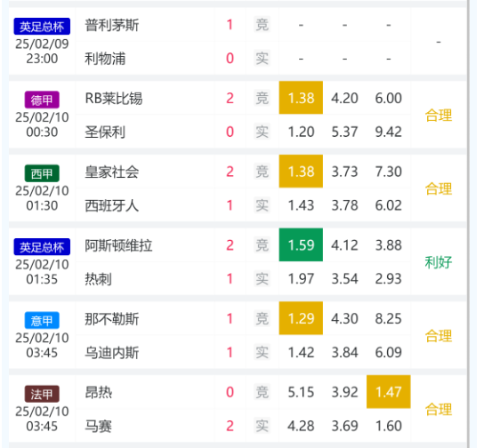Click draw odds 4.20 for RB莱比锡 match
The image size is (484, 448).
(x=345, y=99)
